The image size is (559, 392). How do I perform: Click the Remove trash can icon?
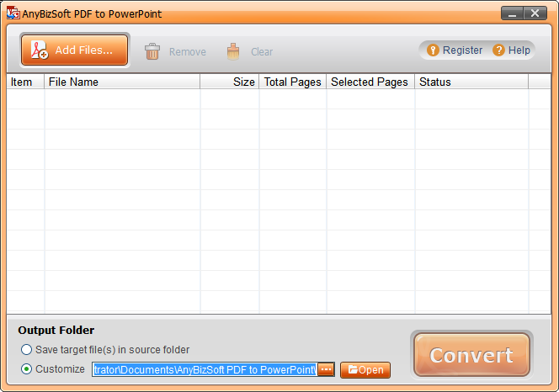pos(152,51)
